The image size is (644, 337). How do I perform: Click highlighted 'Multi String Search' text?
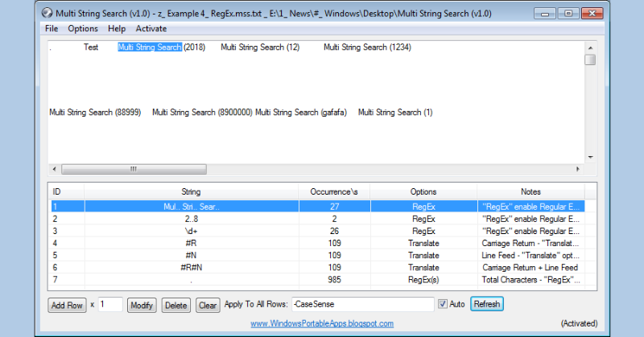coord(150,47)
